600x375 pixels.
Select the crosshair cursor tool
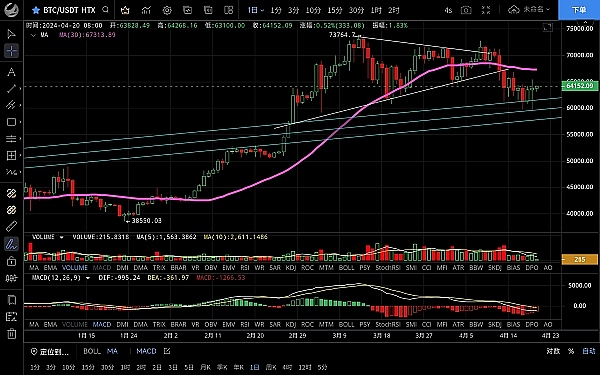tap(11, 51)
